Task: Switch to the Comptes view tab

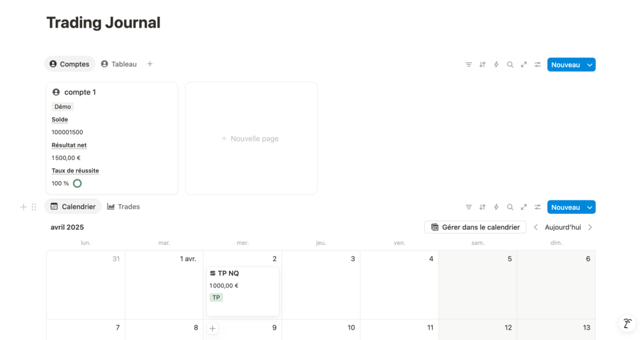Action: (x=69, y=63)
